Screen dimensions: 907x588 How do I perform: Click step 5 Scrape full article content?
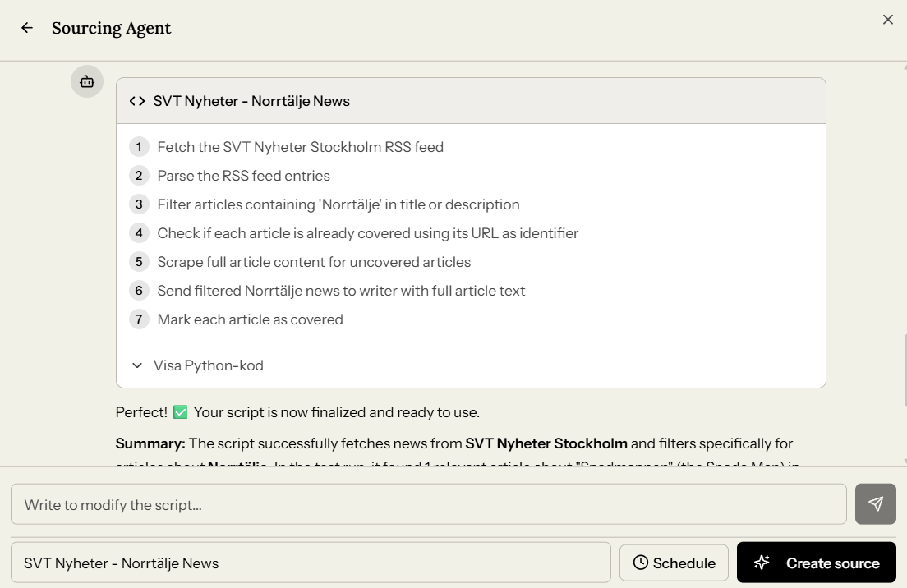[x=314, y=262]
